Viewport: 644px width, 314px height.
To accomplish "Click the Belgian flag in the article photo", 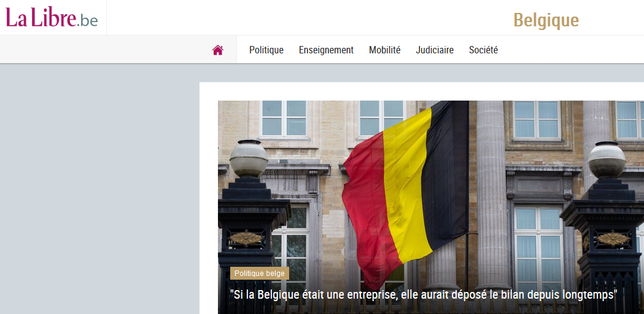I will [x=405, y=193].
